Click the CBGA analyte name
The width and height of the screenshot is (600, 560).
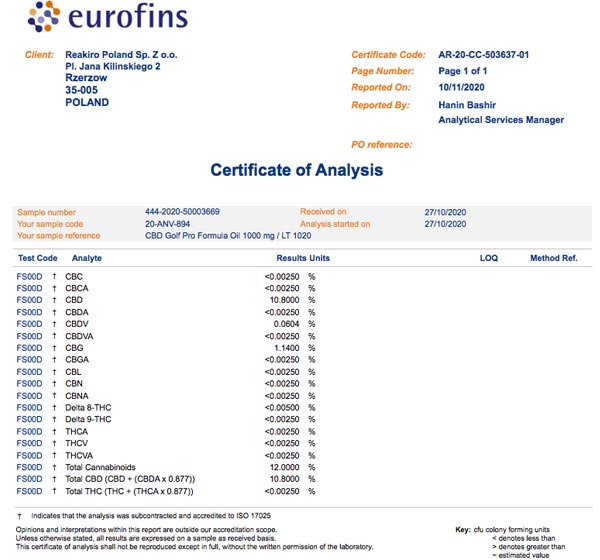tap(77, 360)
